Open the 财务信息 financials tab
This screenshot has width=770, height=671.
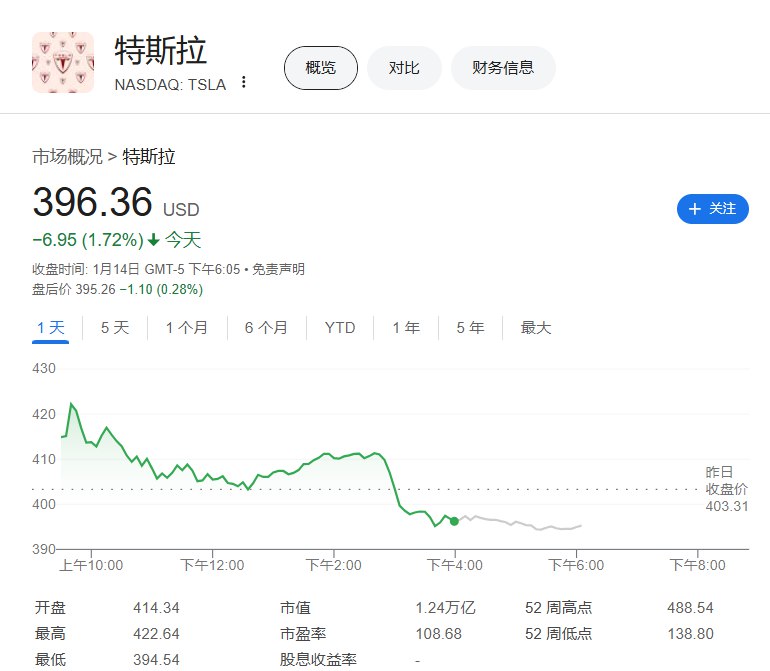pos(503,68)
